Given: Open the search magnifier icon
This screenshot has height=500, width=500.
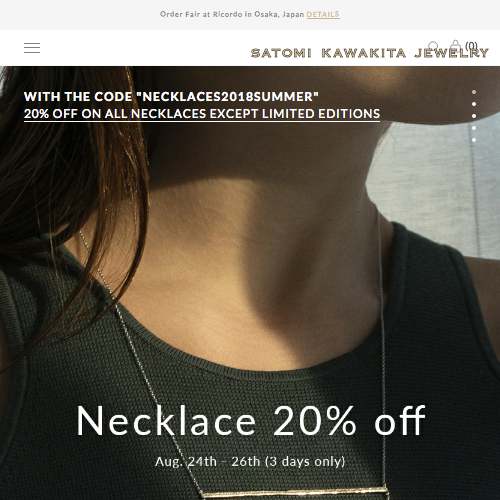Looking at the screenshot, I should click(433, 46).
